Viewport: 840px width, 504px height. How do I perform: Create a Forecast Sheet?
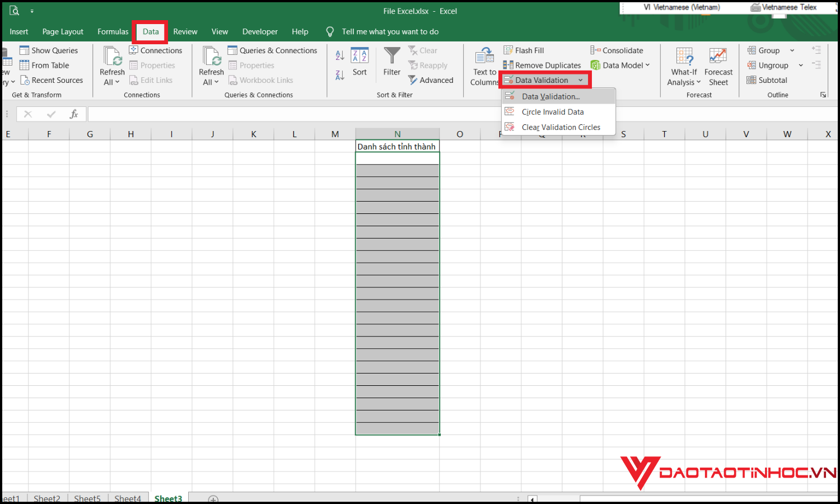[x=718, y=64]
